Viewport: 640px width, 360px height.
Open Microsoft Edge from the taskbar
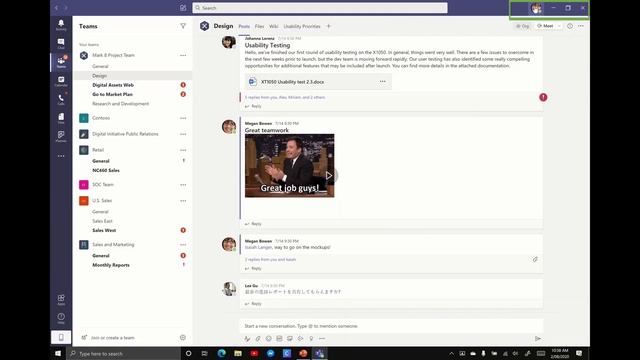(222, 353)
